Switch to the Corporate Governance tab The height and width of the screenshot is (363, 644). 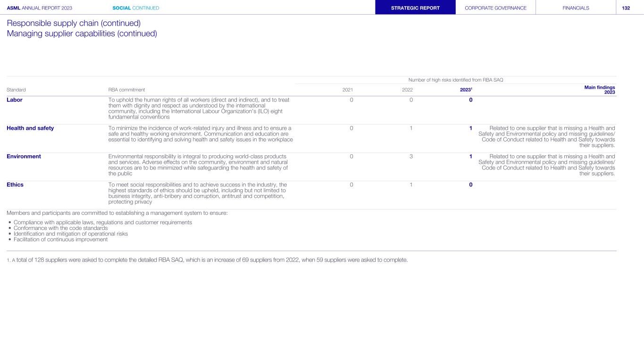(x=495, y=8)
